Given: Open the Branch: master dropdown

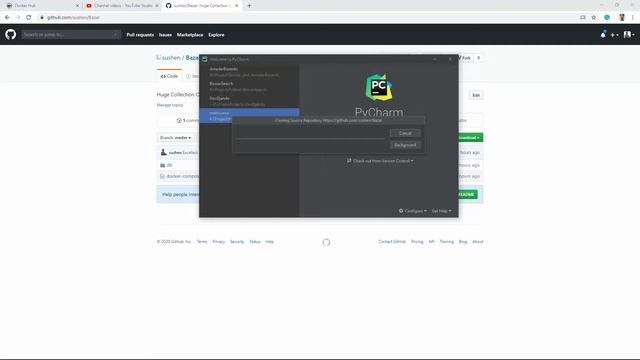Looking at the screenshot, I should point(176,138).
